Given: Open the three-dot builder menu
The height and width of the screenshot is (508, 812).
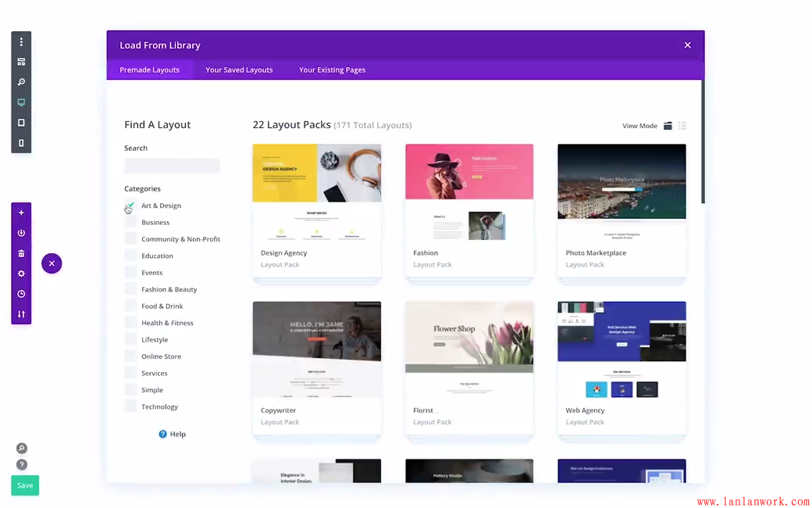Looking at the screenshot, I should coord(21,42).
